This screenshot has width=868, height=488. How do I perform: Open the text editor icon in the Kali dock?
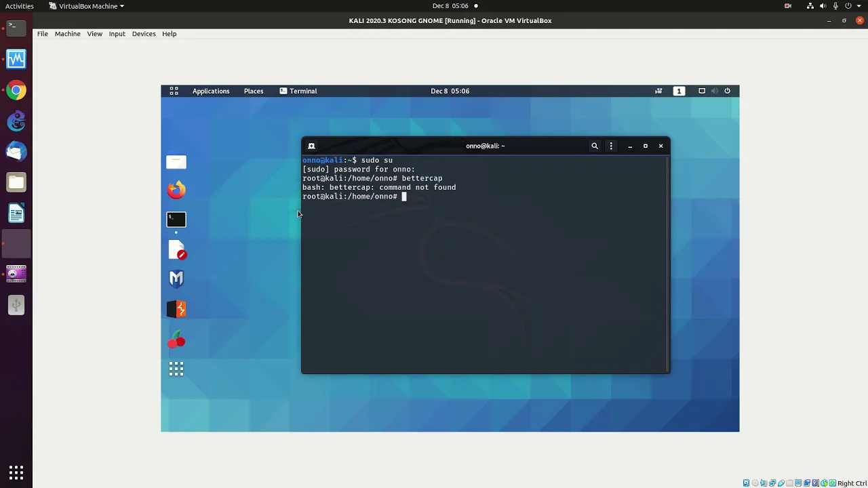176,249
